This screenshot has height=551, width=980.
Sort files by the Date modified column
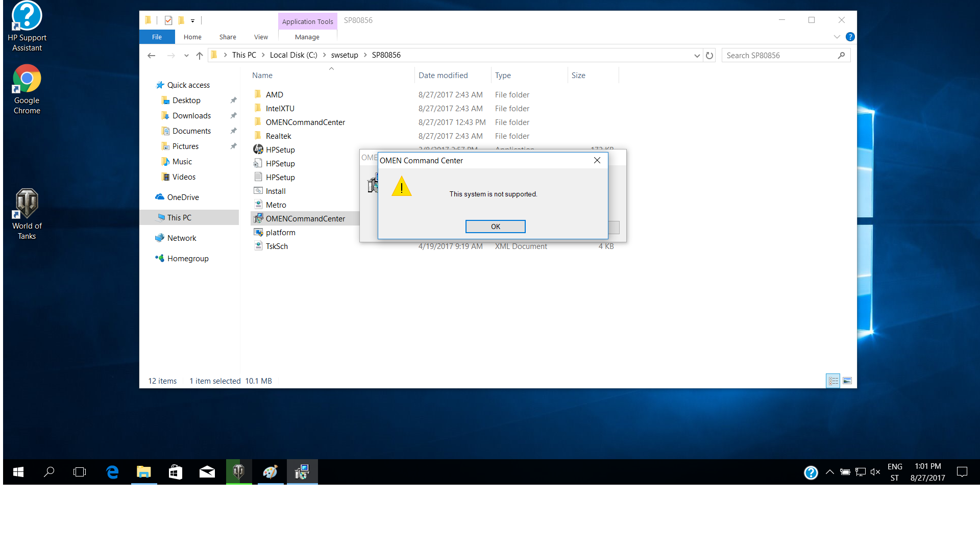point(443,76)
